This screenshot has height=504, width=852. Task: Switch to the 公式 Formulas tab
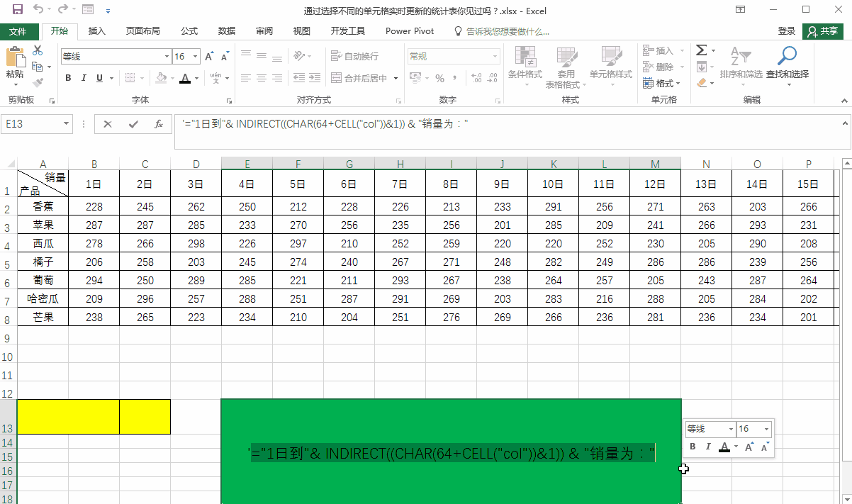point(189,31)
